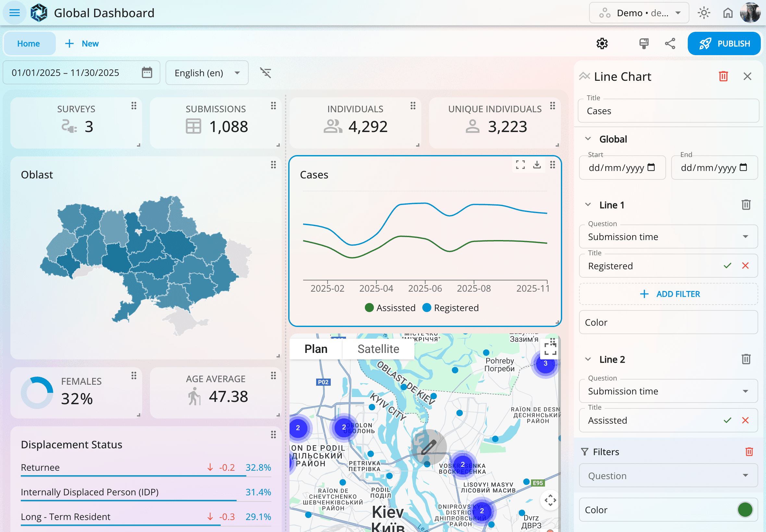Share the dashboard
Image resolution: width=766 pixels, height=532 pixels.
point(669,43)
